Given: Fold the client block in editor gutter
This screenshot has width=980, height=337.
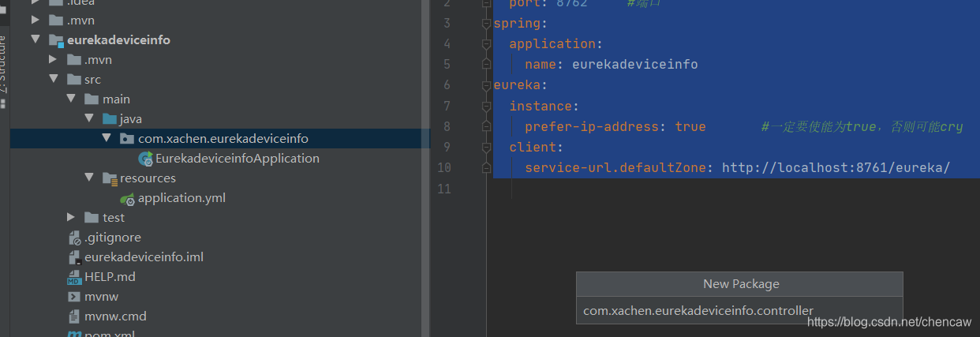Looking at the screenshot, I should point(486,147).
